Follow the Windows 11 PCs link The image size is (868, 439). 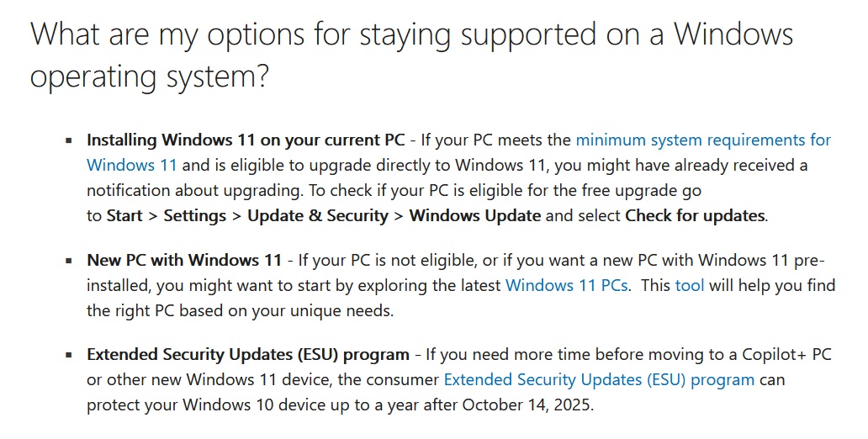566,285
